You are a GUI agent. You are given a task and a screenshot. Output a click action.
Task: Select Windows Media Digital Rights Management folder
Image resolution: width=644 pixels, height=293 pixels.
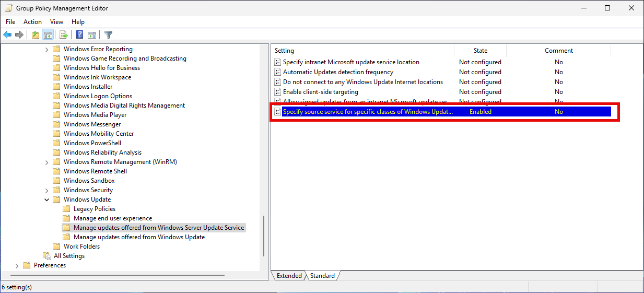[124, 106]
